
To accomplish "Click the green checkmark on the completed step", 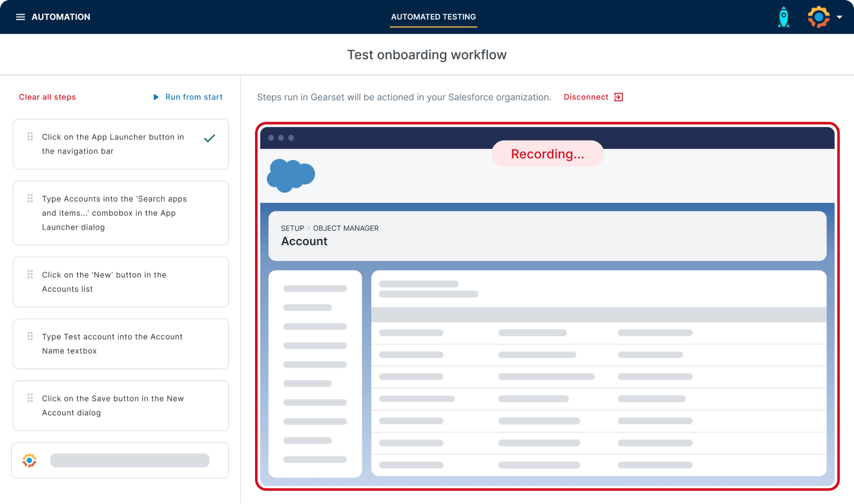I will [x=209, y=138].
